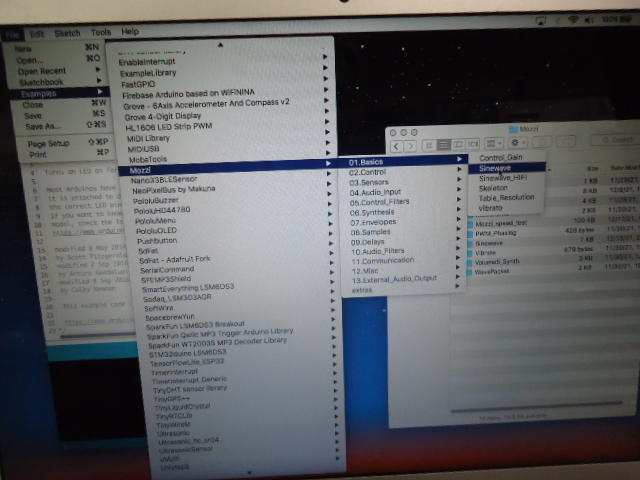Switch Finder to list view
The width and height of the screenshot is (640, 480).
tap(444, 144)
